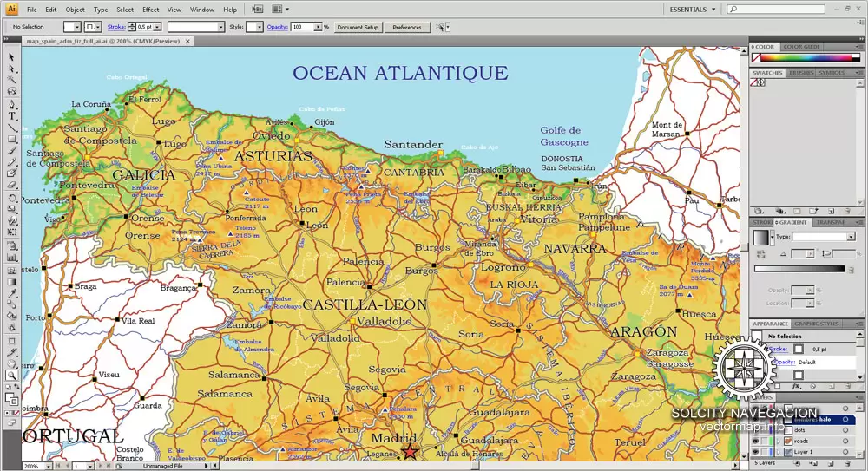868x471 pixels.
Task: Click target circle of Layer 1
Action: pyautogui.click(x=845, y=452)
